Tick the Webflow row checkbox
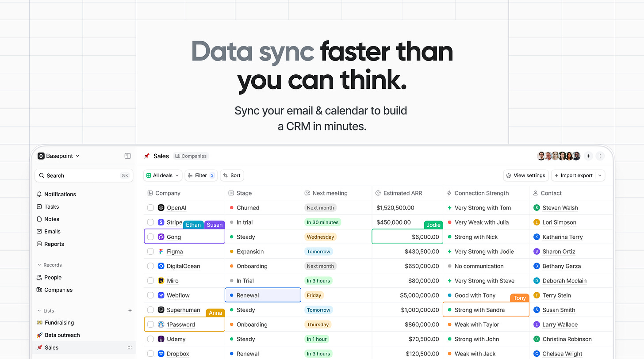 tap(150, 295)
